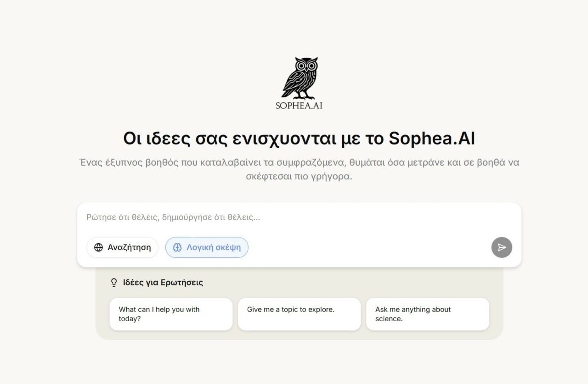Toggle the Αναζήτηση search mode
The width and height of the screenshot is (588, 384).
123,248
